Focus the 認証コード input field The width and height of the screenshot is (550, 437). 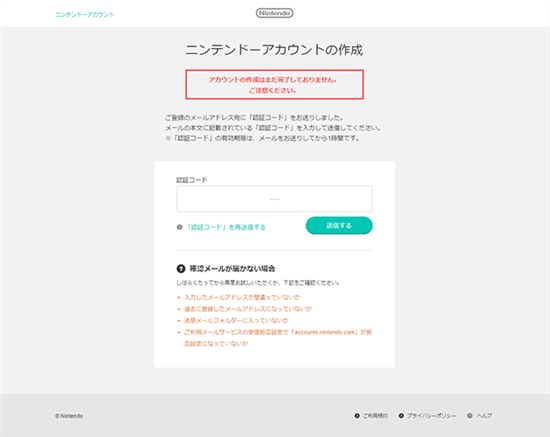(274, 199)
